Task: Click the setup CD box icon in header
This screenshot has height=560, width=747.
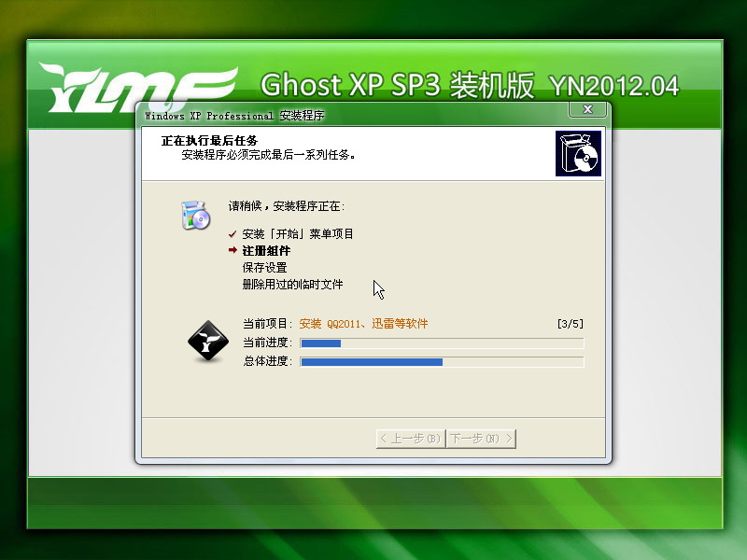Action: point(578,153)
